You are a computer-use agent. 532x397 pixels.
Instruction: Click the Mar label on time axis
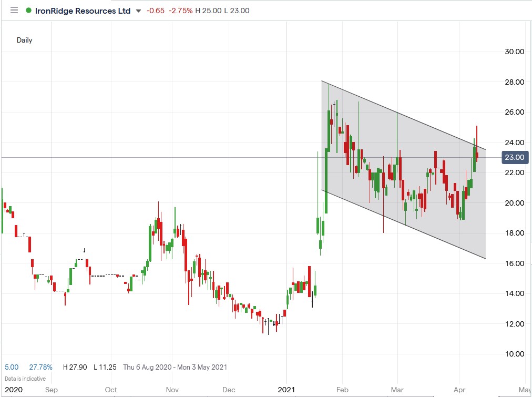397,390
